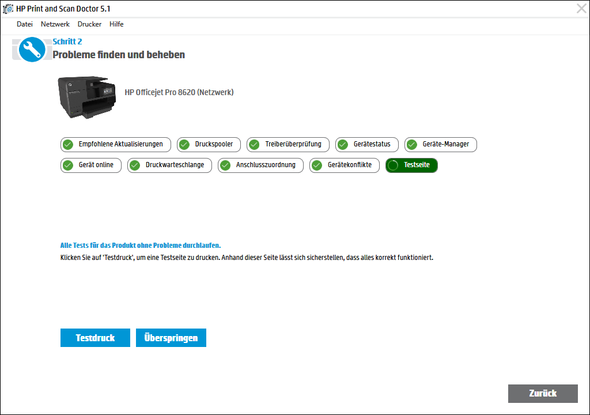Viewport: 590px width, 415px height.
Task: Select the Empfohlene Aktualisierungen check pill
Action: point(116,144)
